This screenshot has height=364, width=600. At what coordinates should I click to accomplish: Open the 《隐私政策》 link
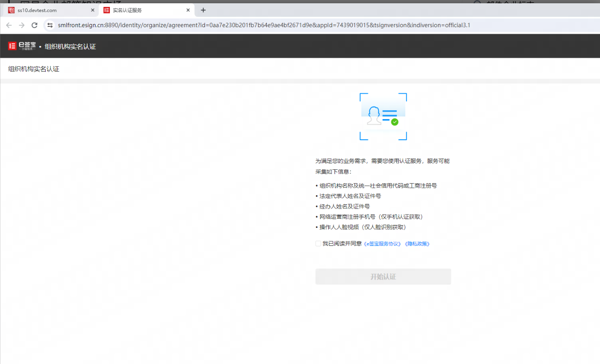417,244
